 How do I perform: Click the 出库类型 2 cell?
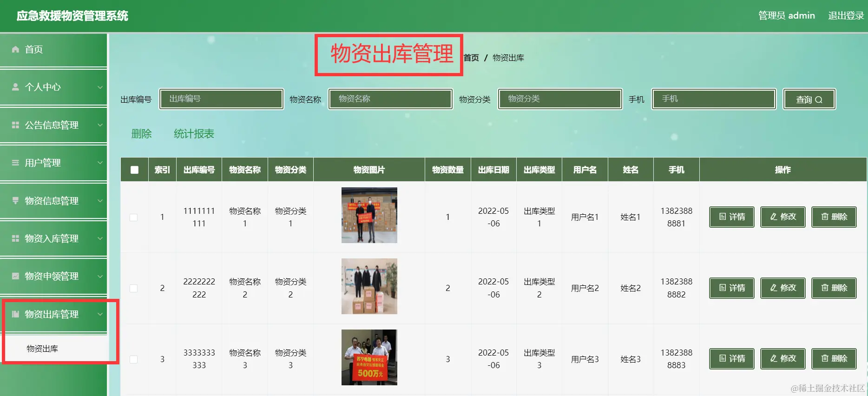click(x=539, y=288)
